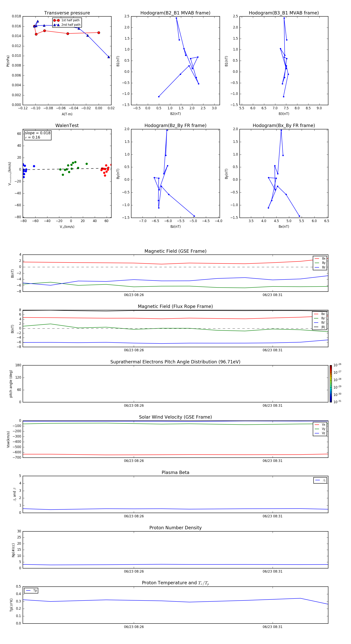Click the 'Hodogram(B3_B1 MVAB frame)' title

pyautogui.click(x=284, y=13)
